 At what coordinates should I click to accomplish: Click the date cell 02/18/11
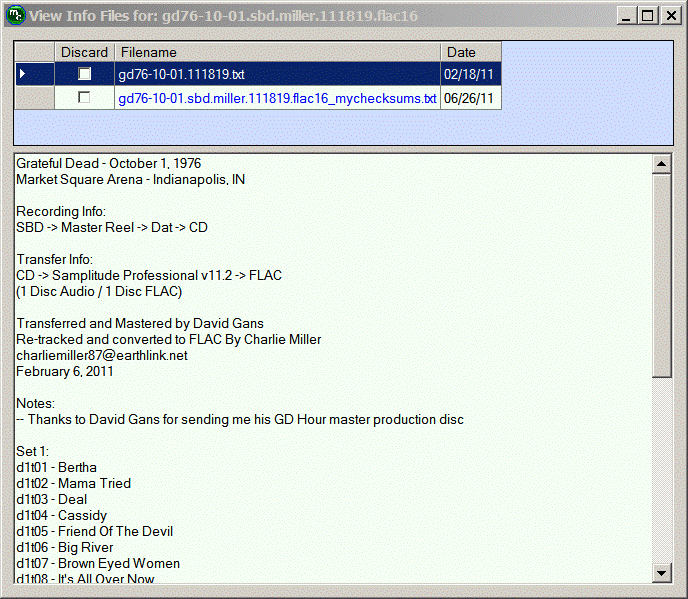[469, 74]
